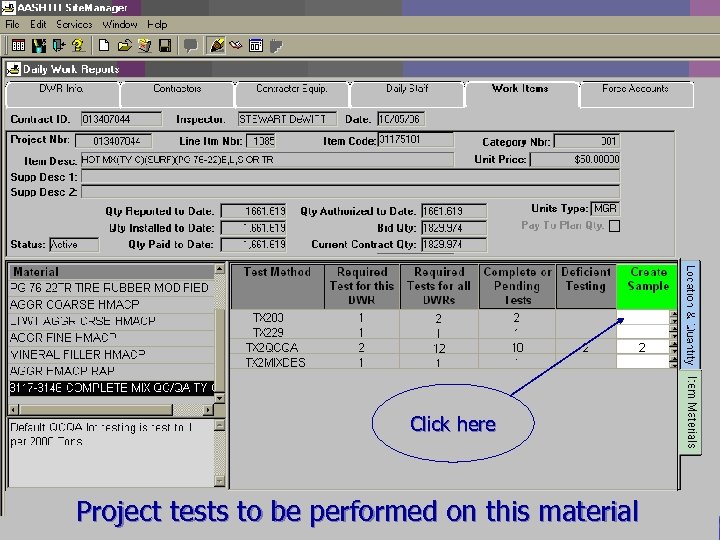The width and height of the screenshot is (720, 540).
Task: Select material PG 76 22TR TIRE RUBBER MODIFIED
Action: click(x=111, y=288)
